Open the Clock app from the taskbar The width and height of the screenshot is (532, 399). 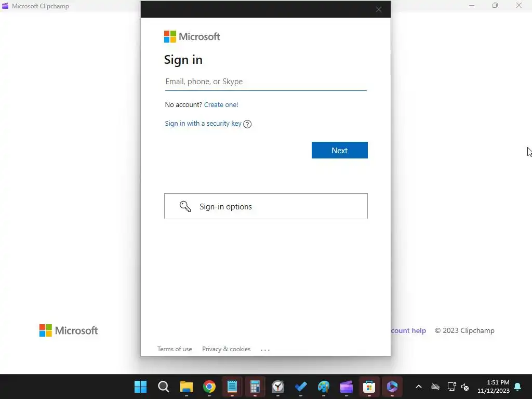pyautogui.click(x=278, y=387)
